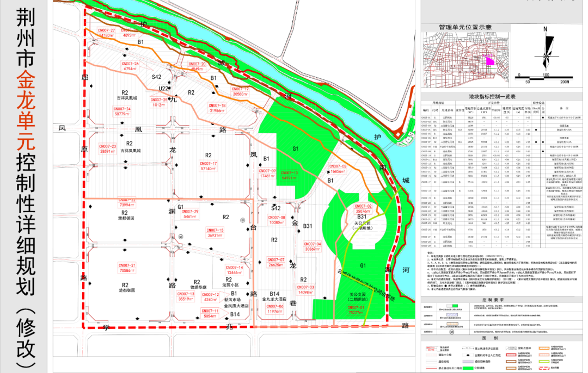Select parcel label CN007-07 26625㎡

(x=276, y=262)
